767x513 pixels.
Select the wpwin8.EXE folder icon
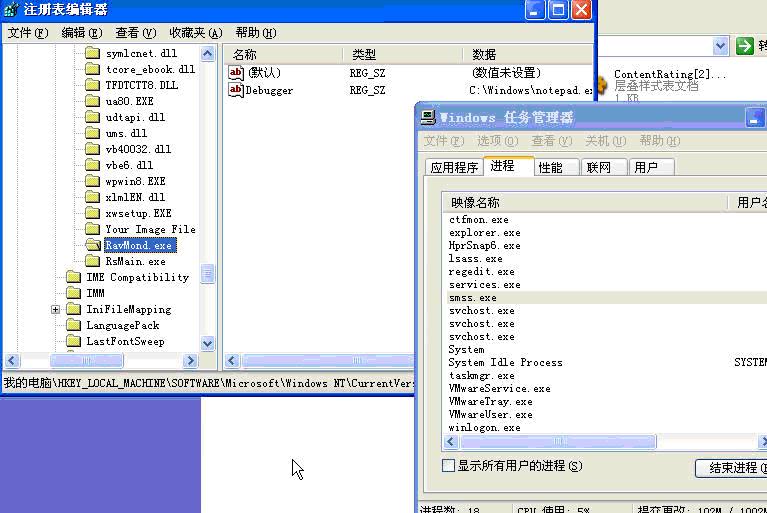[x=92, y=181]
